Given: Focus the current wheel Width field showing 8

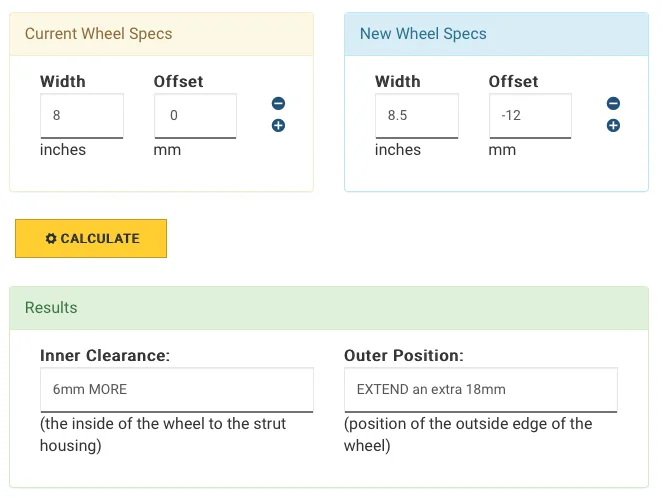Looking at the screenshot, I should 82,116.
